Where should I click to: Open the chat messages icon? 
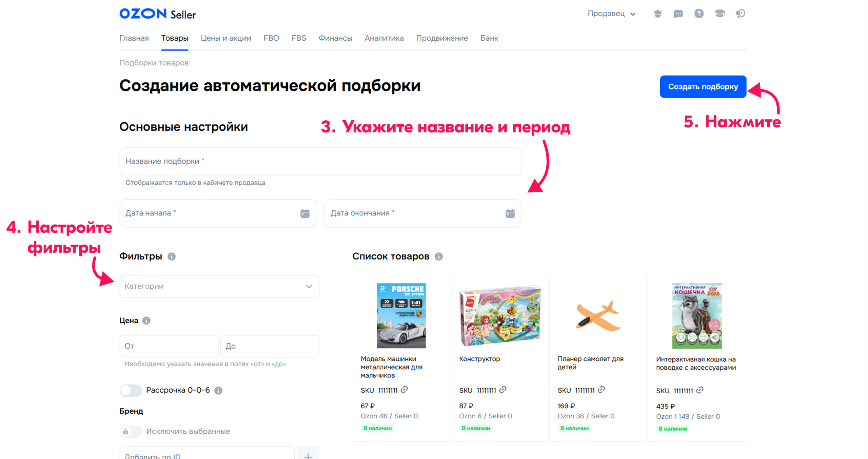coord(678,14)
